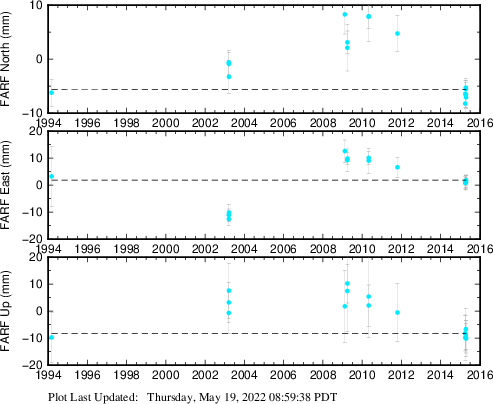Click the highest 2009 North data point
This screenshot has width=493, height=404.
(x=345, y=15)
